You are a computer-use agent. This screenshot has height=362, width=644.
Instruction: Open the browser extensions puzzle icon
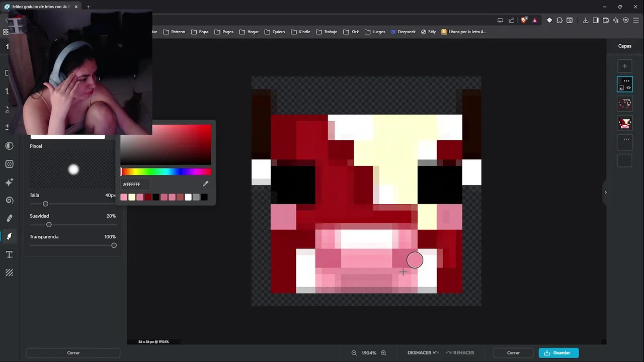click(x=559, y=20)
